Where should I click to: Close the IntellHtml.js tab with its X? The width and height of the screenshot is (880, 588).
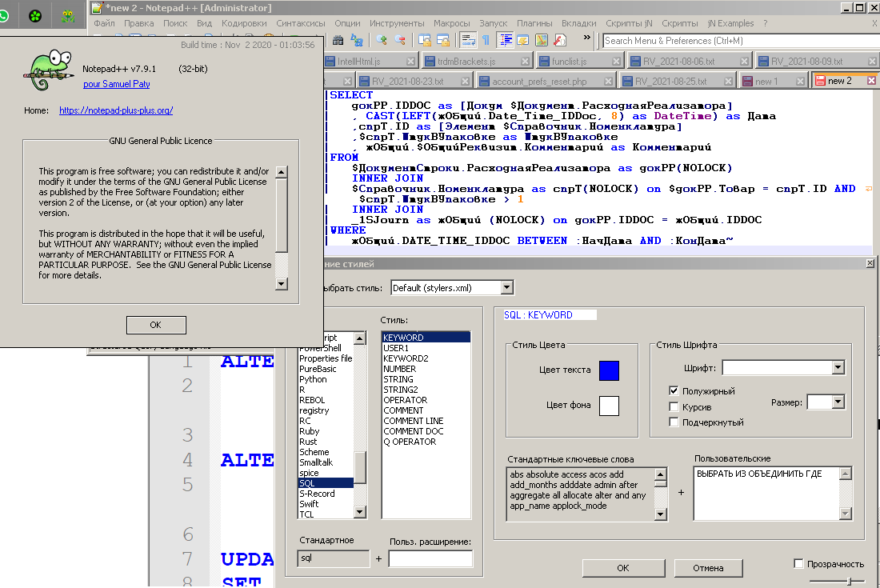(411, 61)
